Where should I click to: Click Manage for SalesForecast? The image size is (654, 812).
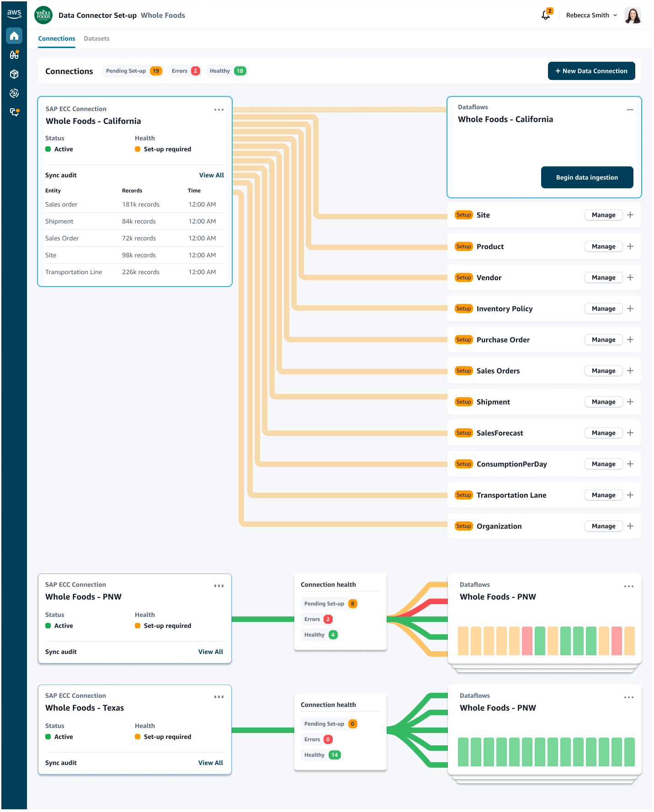pos(604,433)
